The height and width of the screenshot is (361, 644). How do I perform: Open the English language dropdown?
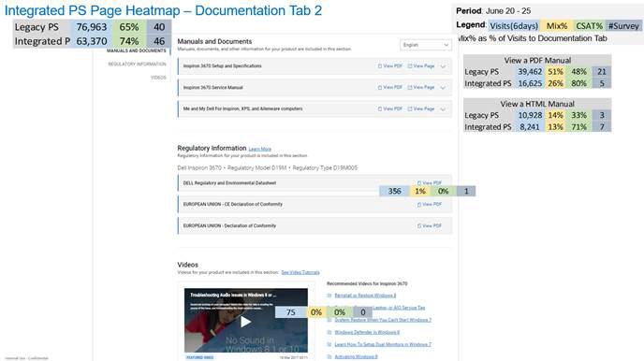point(426,45)
